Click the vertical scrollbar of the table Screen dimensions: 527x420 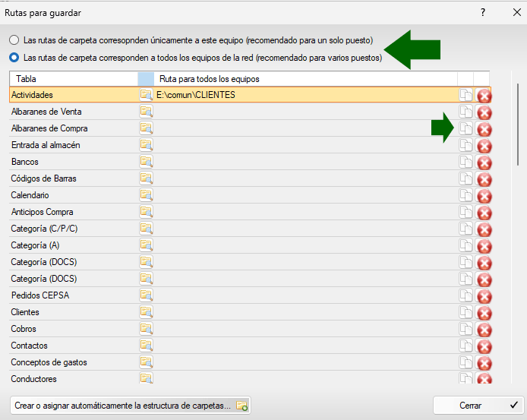(x=518, y=122)
